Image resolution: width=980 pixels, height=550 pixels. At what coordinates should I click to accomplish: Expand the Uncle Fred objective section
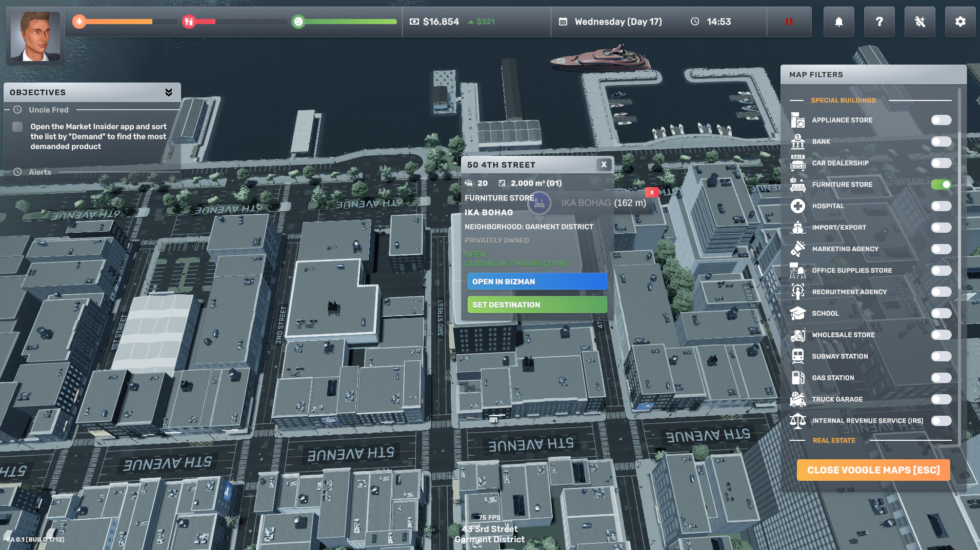48,110
